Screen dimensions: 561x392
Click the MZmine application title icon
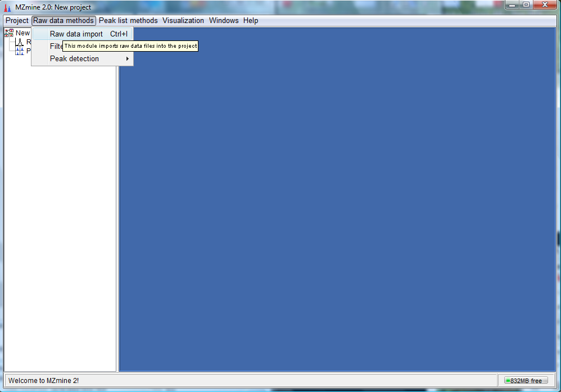pyautogui.click(x=7, y=7)
